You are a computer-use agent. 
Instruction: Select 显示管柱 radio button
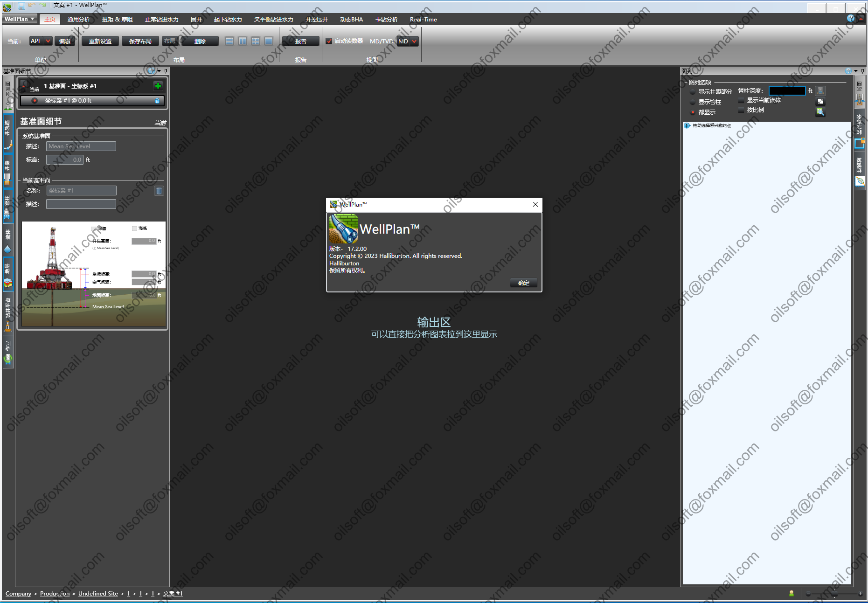click(x=693, y=102)
